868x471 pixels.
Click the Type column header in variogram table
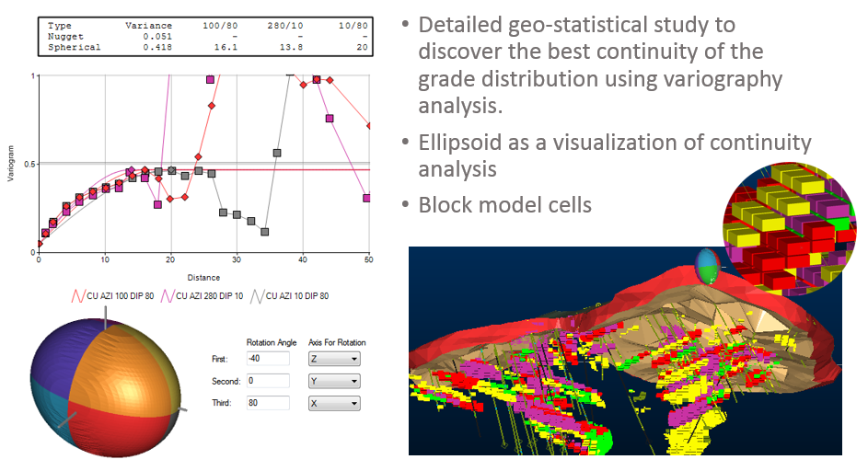pos(59,26)
